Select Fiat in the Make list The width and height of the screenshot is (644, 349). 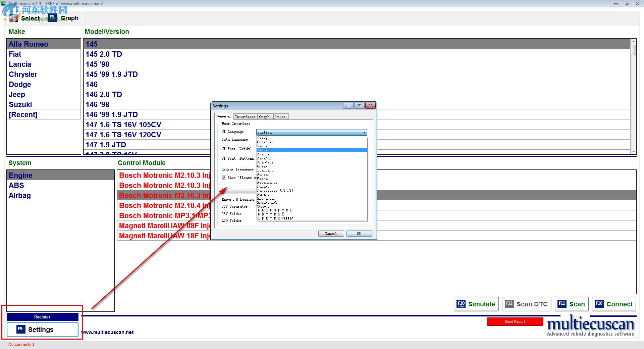(44, 54)
